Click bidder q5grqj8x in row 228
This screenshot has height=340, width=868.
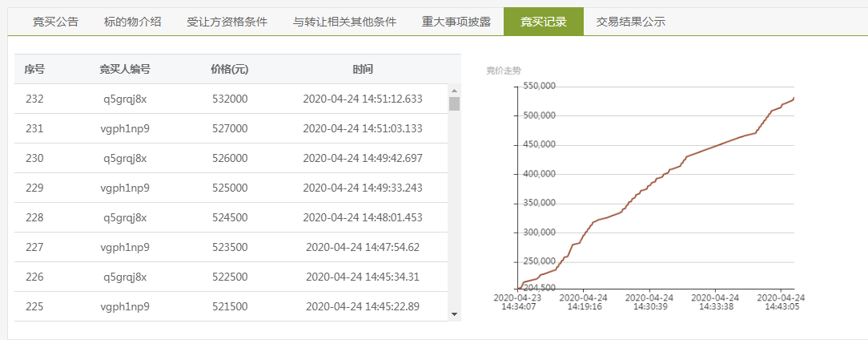[x=125, y=218]
